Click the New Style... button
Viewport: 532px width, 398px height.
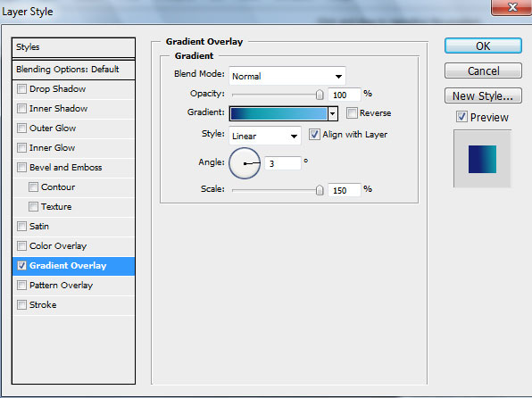[x=483, y=96]
